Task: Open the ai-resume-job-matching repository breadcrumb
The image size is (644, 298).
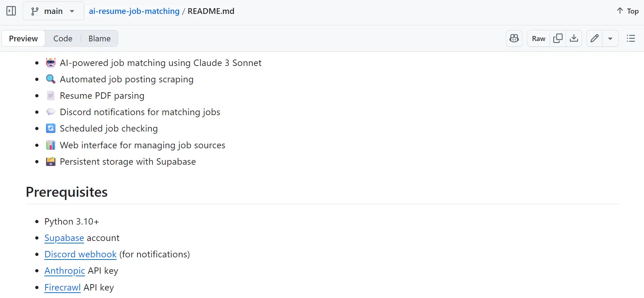Action: click(134, 11)
